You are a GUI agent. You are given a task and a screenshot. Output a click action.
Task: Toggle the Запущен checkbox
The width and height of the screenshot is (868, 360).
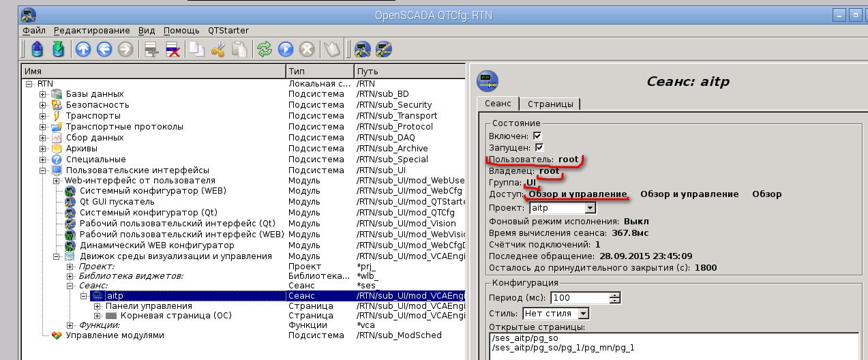pyautogui.click(x=539, y=147)
